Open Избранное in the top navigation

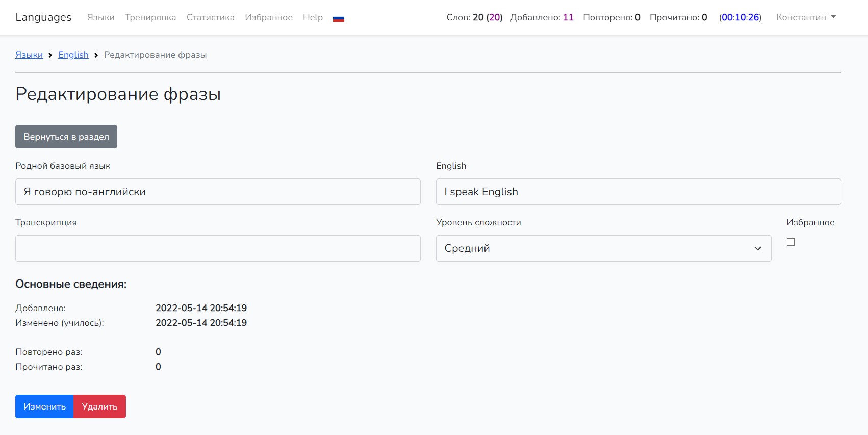click(268, 17)
